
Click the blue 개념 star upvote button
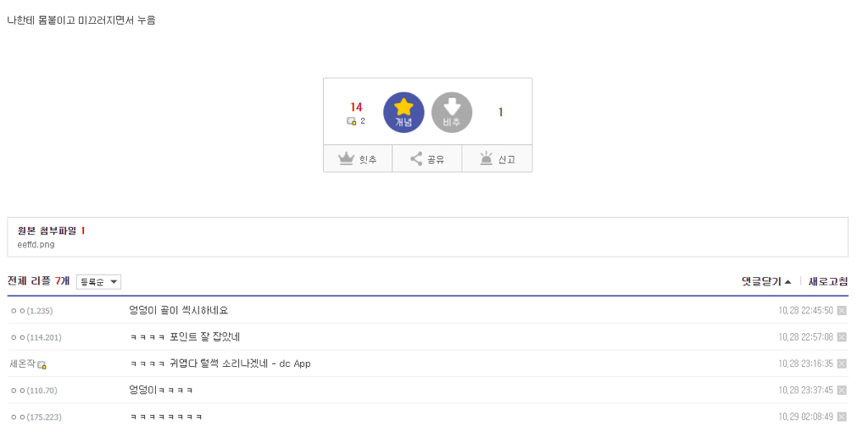[x=403, y=113]
